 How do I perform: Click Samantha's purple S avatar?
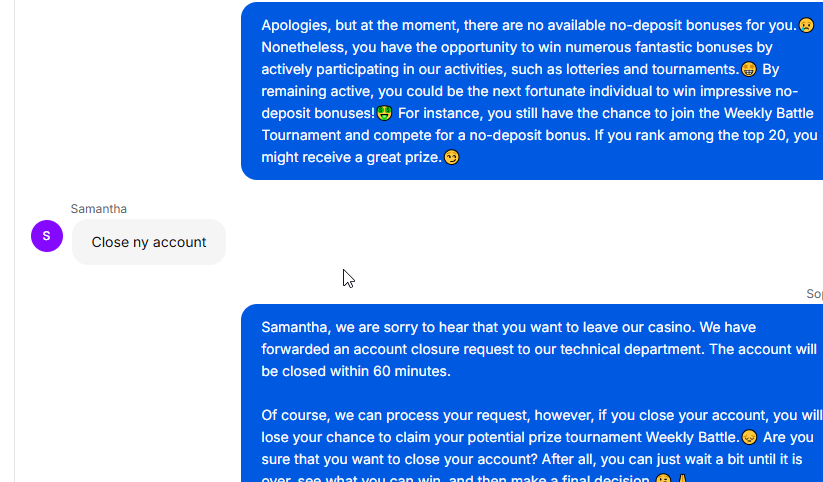[x=47, y=236]
